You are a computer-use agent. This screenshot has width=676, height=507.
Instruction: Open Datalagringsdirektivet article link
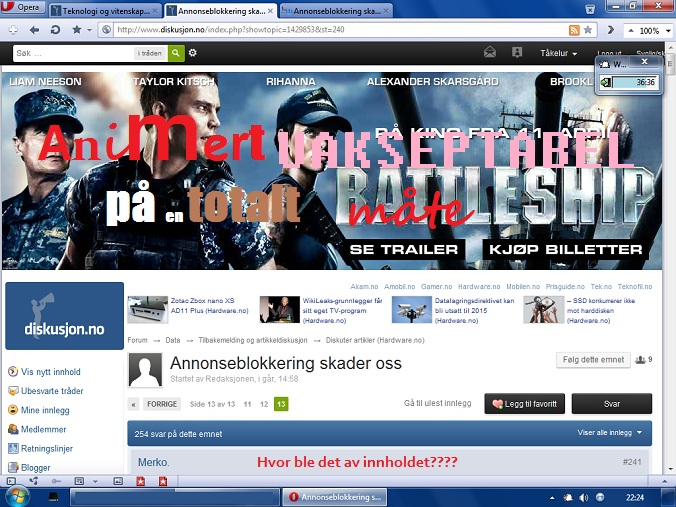[474, 310]
